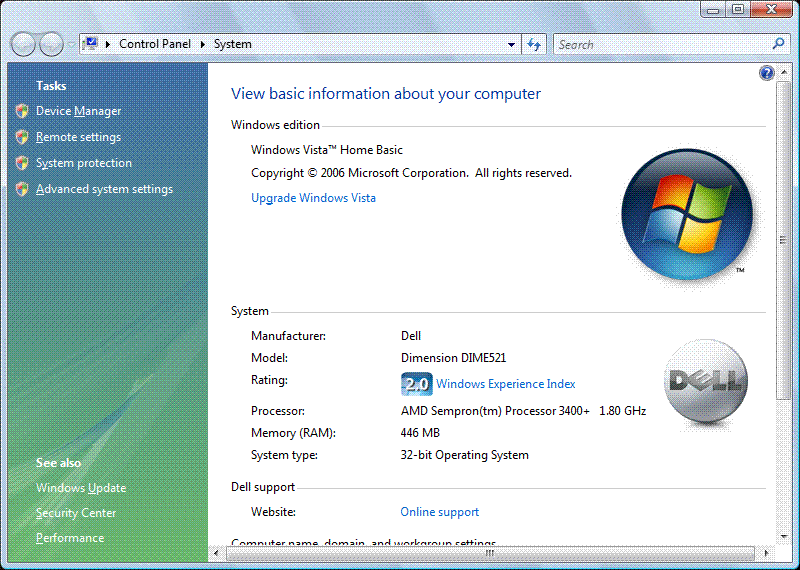The height and width of the screenshot is (570, 800).
Task: Open Help via the blue question mark
Action: [x=766, y=73]
